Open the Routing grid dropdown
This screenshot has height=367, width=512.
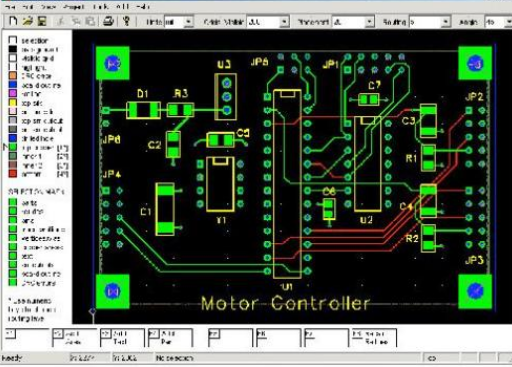tap(446, 22)
